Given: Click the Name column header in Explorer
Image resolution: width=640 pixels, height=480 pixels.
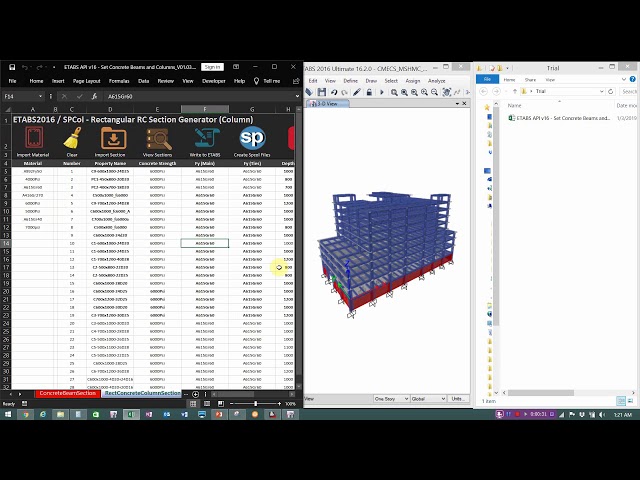Looking at the screenshot, I should point(515,105).
